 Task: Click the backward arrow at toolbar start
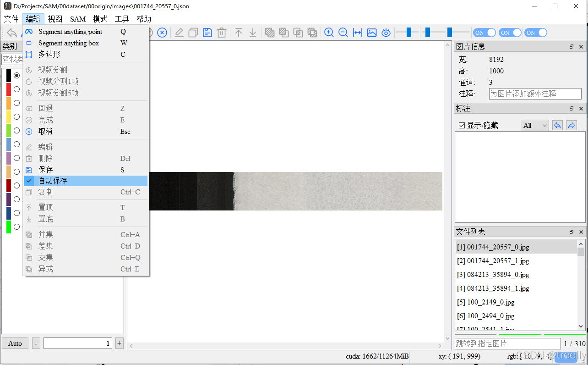(x=12, y=33)
